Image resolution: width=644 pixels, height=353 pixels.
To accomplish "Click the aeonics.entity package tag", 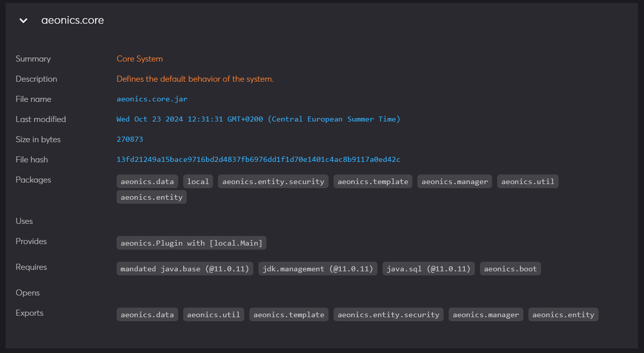I will point(151,197).
